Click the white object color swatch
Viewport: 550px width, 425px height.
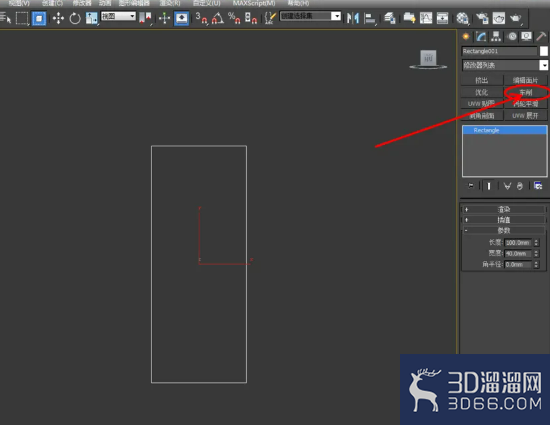click(544, 51)
